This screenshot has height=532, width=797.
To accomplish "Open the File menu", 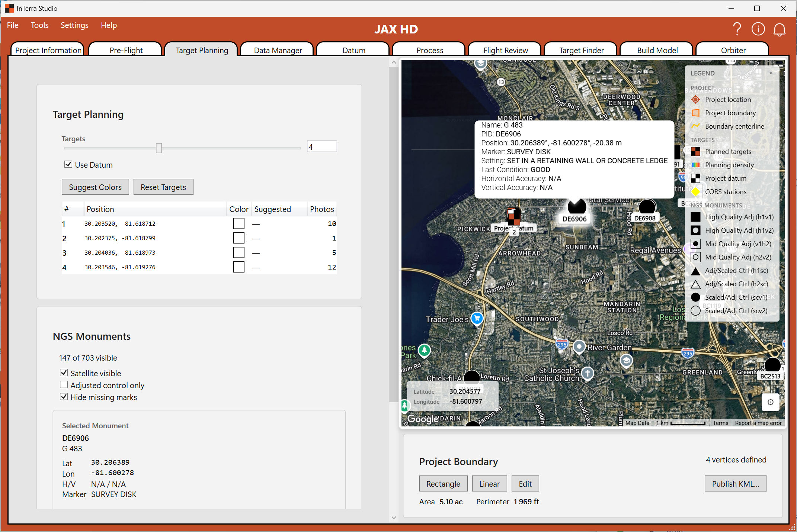I will [13, 25].
